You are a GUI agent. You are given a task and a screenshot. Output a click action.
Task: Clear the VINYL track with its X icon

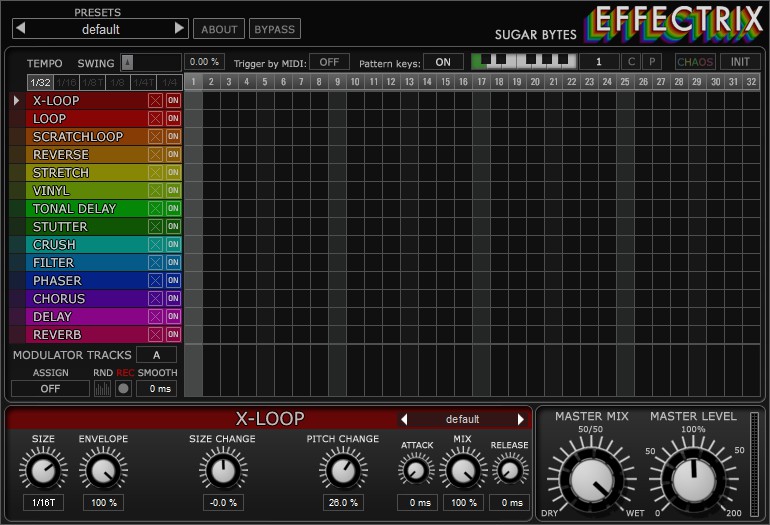point(155,191)
